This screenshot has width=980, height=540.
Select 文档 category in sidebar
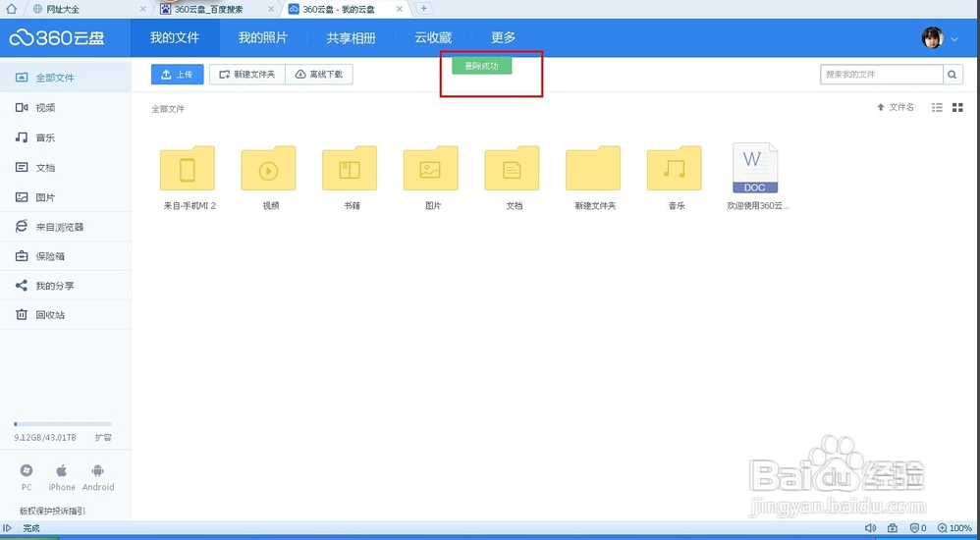pyautogui.click(x=65, y=168)
